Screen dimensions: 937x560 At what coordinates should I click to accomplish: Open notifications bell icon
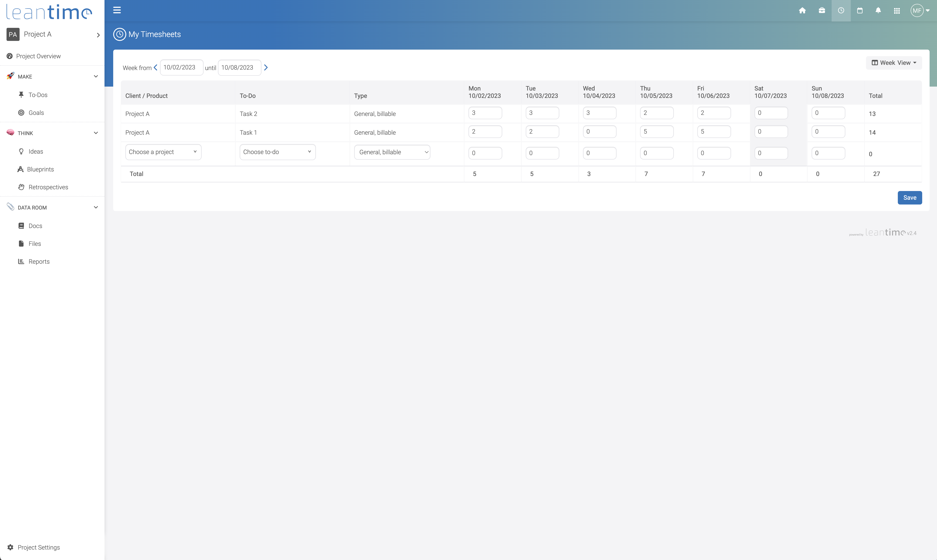(x=878, y=11)
